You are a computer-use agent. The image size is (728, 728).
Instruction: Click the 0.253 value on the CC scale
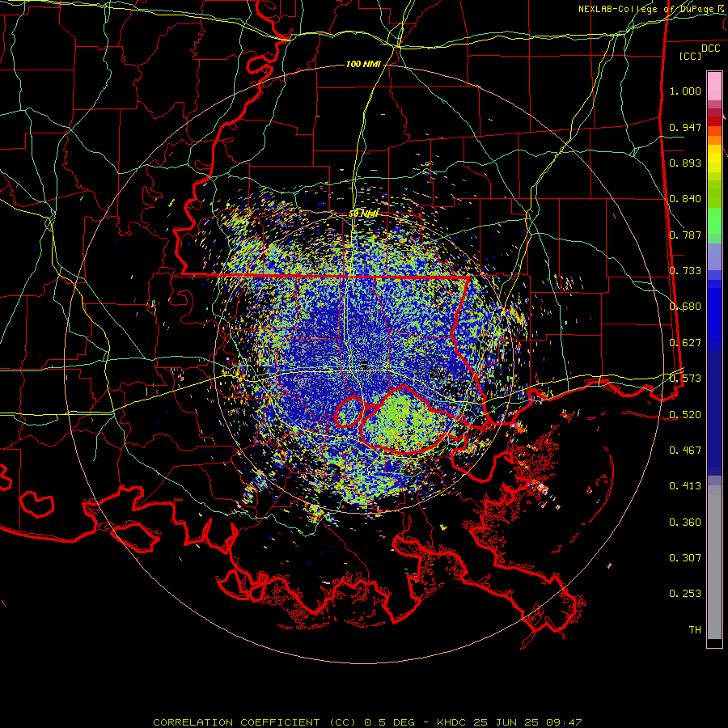coord(685,594)
